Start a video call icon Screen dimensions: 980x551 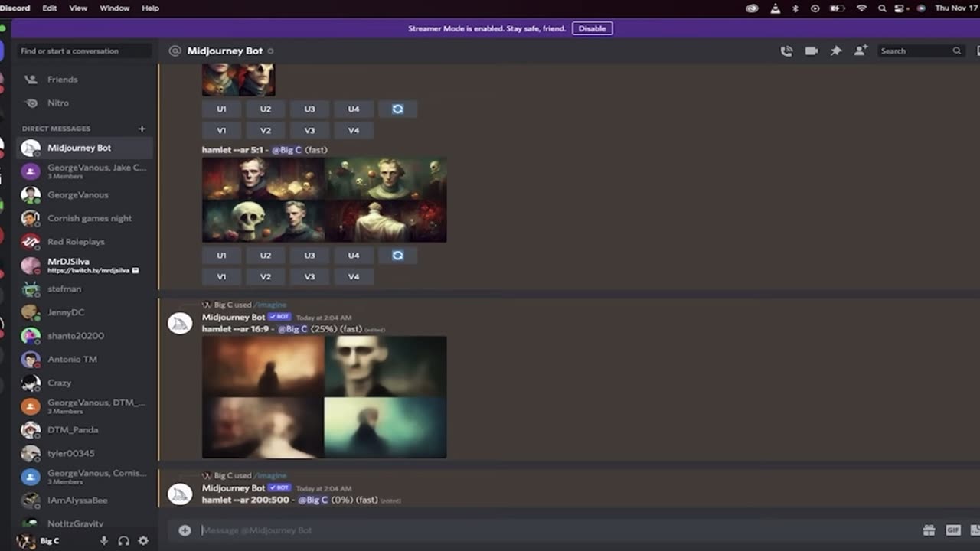812,51
